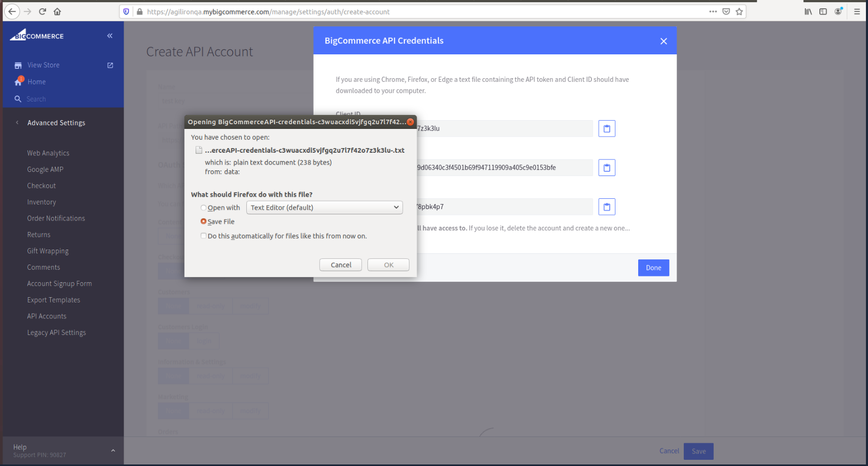
Task: Click Support PIN: 90827 text
Action: click(x=39, y=455)
